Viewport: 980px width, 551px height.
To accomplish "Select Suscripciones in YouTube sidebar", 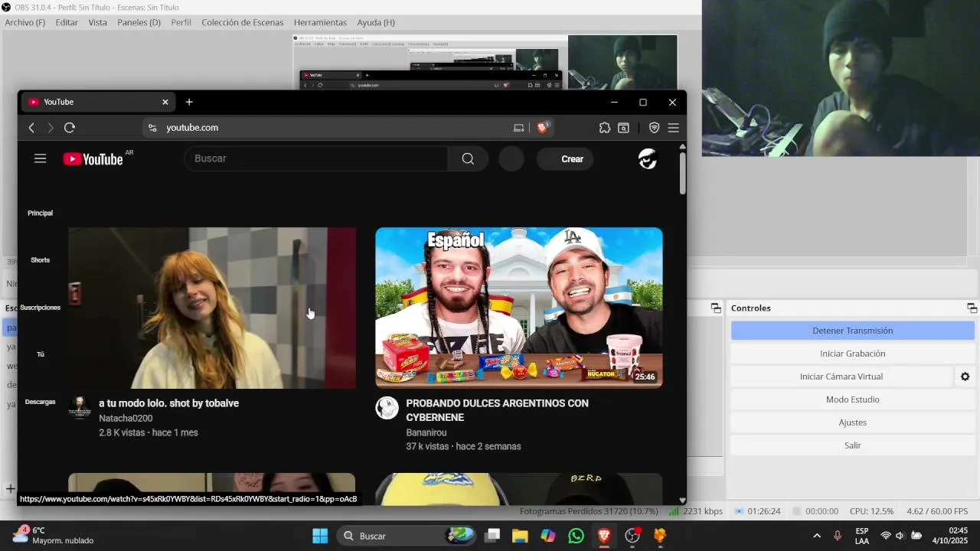I will [40, 308].
